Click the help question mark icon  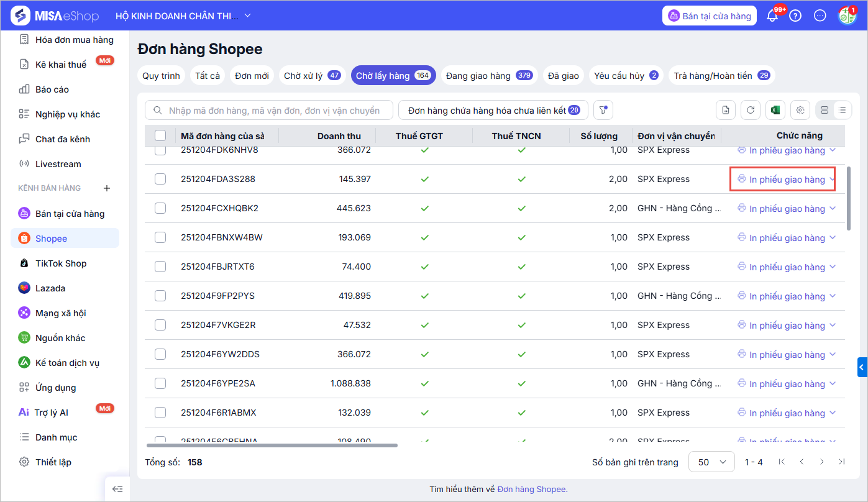coord(795,16)
